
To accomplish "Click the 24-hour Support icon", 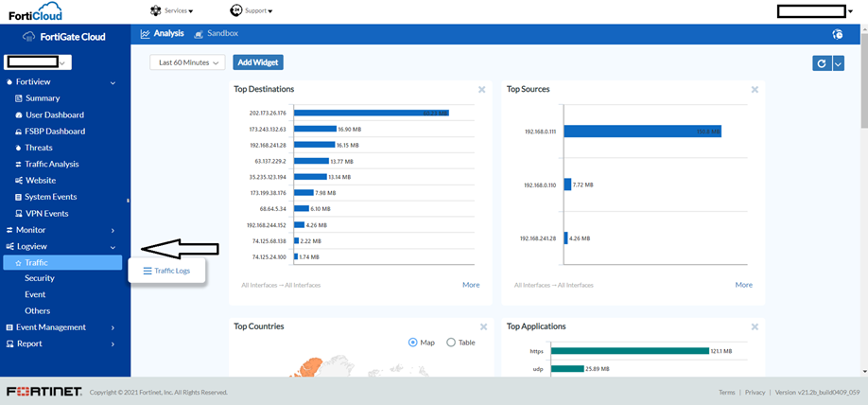I will (235, 10).
